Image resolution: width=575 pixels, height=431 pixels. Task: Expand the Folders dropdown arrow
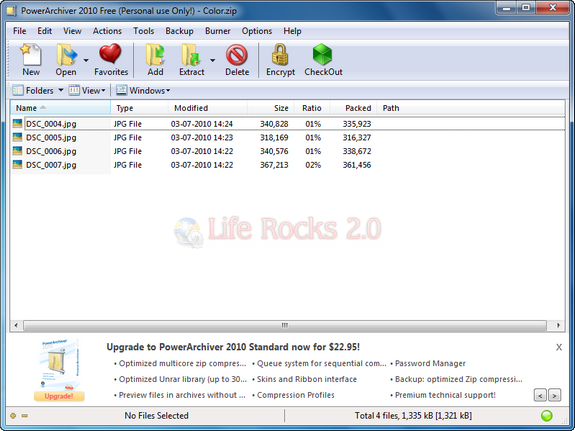coord(61,90)
